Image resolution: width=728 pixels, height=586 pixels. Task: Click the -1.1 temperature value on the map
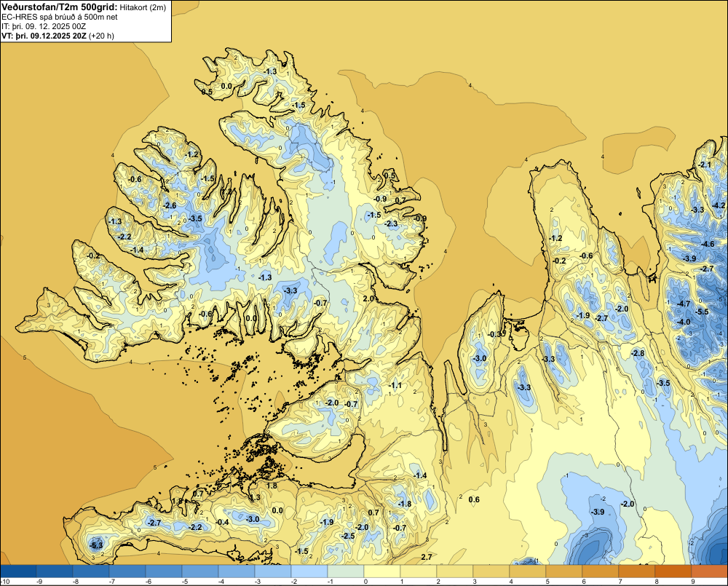point(395,385)
